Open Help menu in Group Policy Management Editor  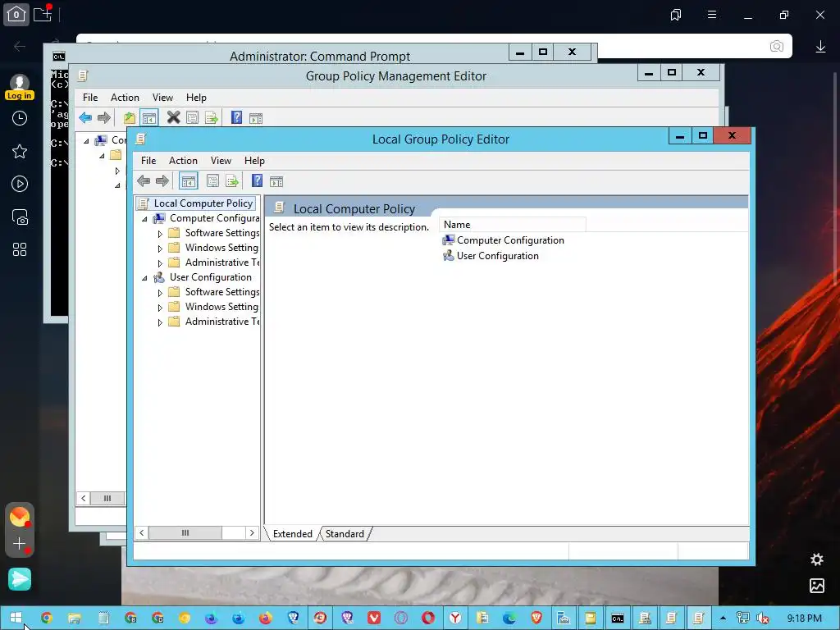click(196, 97)
